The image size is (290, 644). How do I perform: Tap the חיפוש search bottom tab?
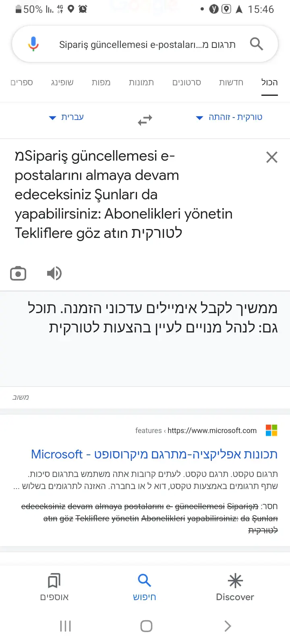[145, 587]
